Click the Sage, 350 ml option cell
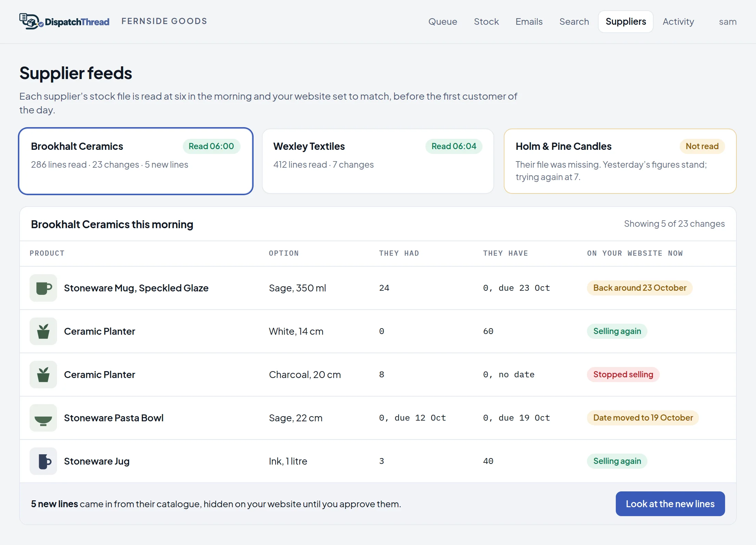Screen dimensions: 756x545 click(x=298, y=288)
